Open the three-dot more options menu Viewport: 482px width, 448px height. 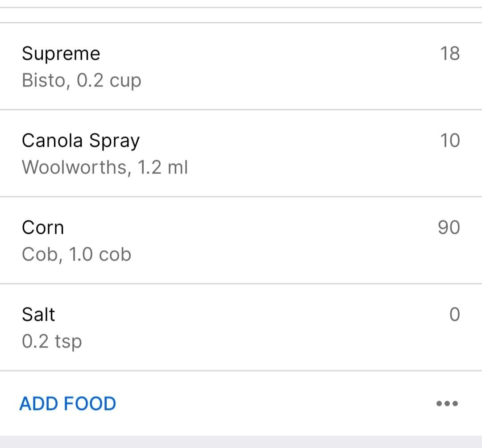coord(447,403)
